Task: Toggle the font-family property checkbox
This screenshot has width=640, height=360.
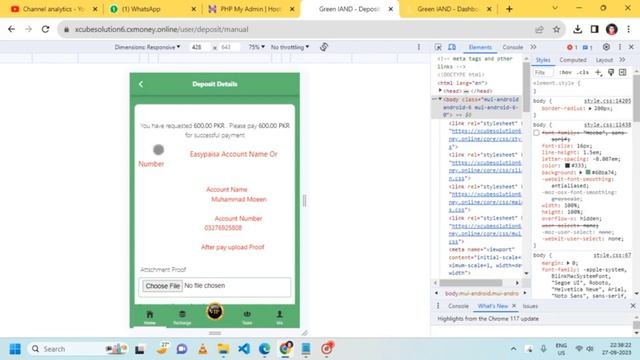Action: click(x=536, y=133)
